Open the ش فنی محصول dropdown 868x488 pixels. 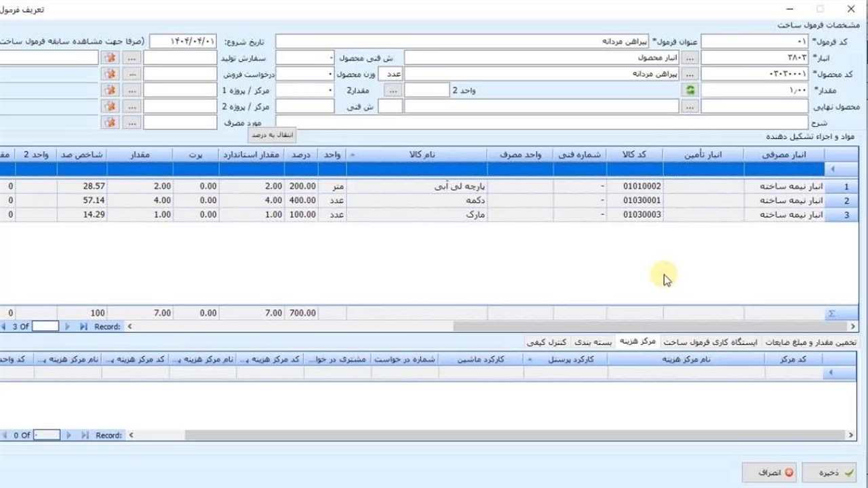pos(330,58)
